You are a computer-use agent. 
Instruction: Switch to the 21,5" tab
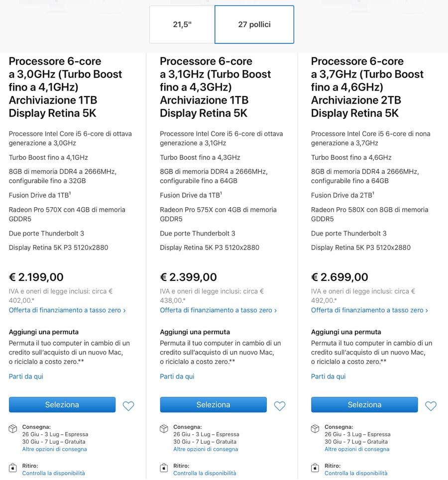[x=181, y=24]
